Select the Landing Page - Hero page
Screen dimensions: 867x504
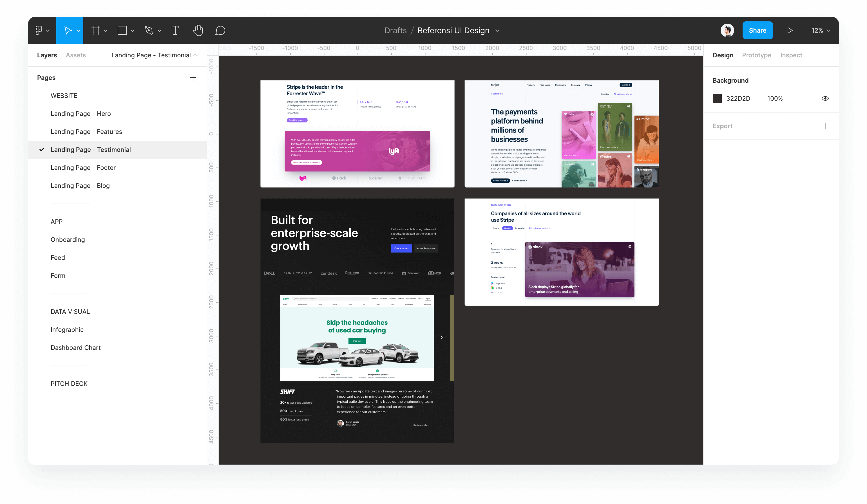pyautogui.click(x=117, y=114)
